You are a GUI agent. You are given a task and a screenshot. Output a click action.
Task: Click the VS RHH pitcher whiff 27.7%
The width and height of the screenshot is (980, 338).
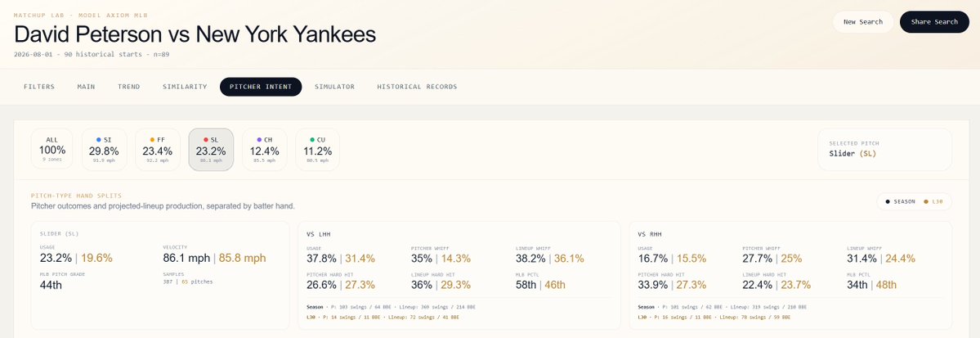(758, 259)
